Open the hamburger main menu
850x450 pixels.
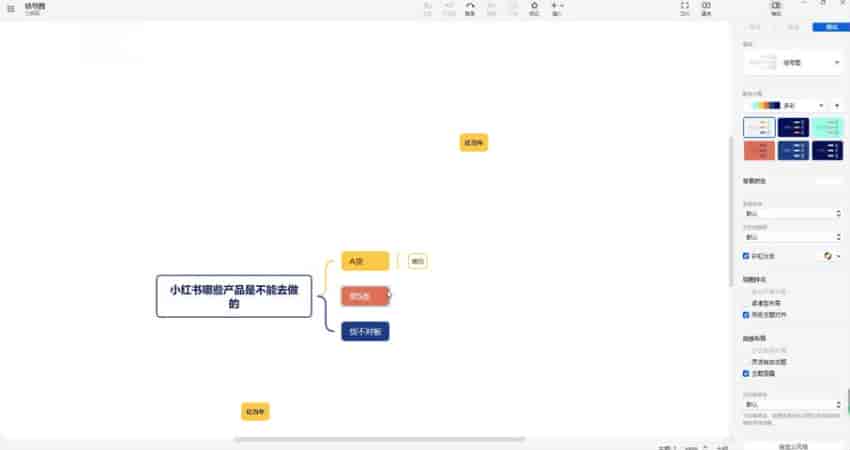click(11, 9)
